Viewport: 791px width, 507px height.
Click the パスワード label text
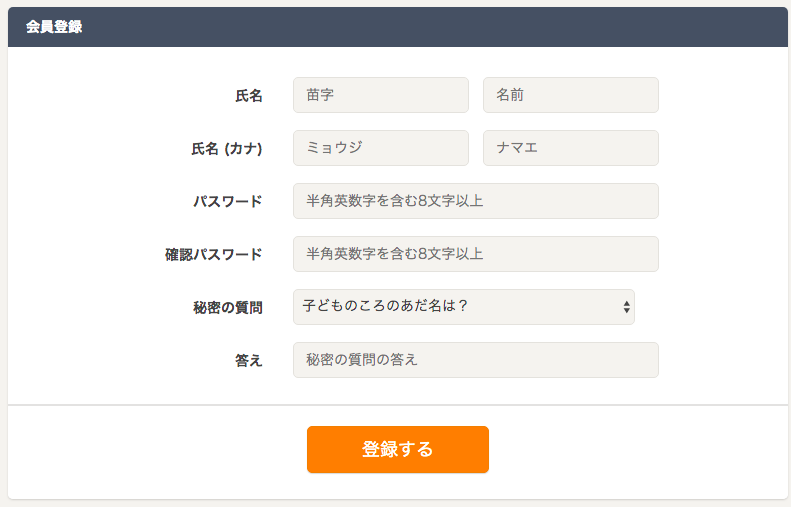tap(228, 202)
